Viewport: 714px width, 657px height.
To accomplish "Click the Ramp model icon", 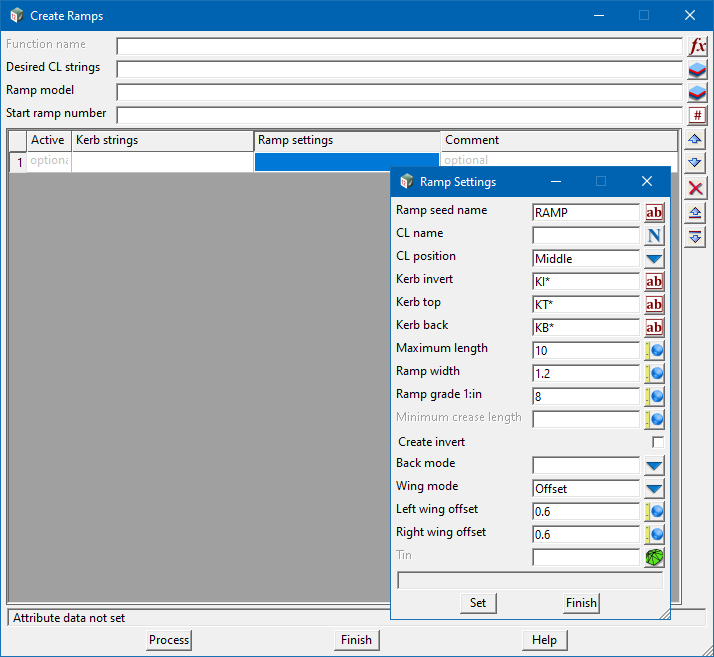I will point(697,92).
